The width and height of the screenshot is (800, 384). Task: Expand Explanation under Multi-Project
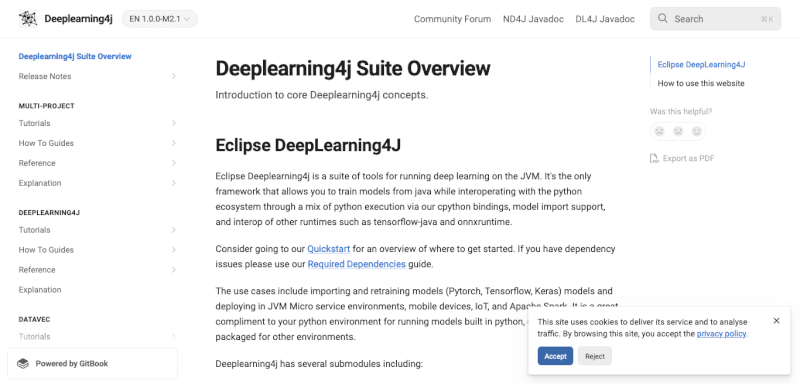(173, 183)
